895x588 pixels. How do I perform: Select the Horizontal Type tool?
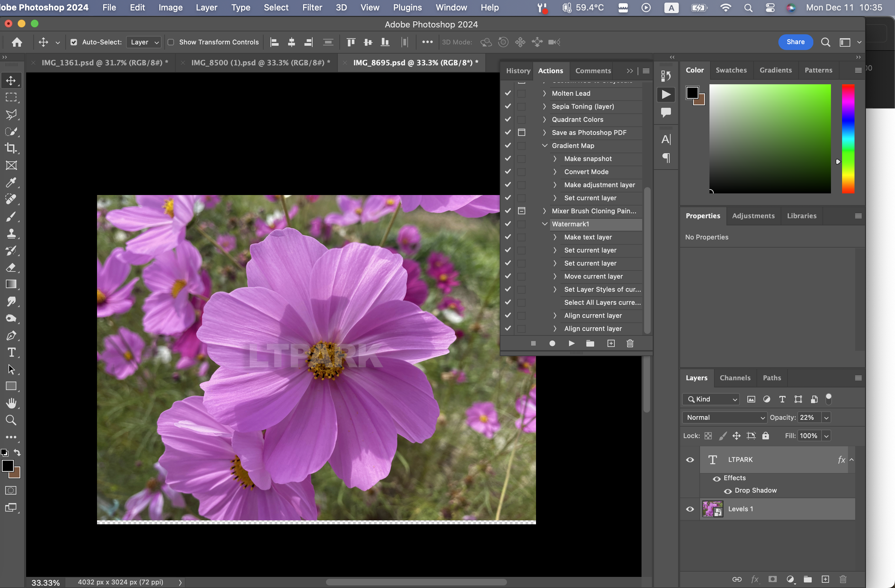click(x=11, y=353)
